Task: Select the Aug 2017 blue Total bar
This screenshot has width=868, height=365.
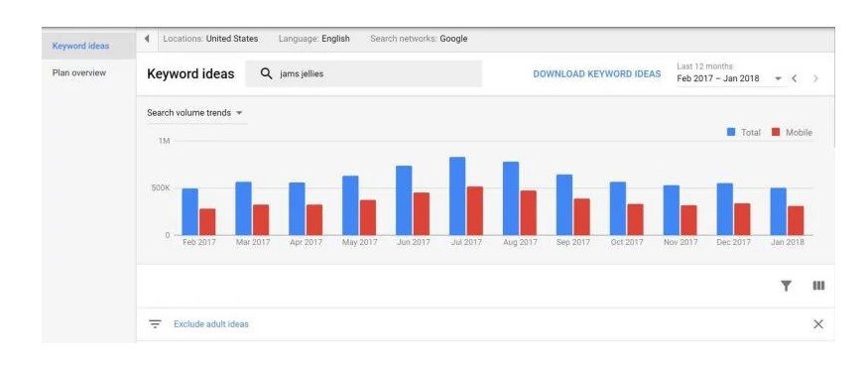Action: click(x=511, y=198)
